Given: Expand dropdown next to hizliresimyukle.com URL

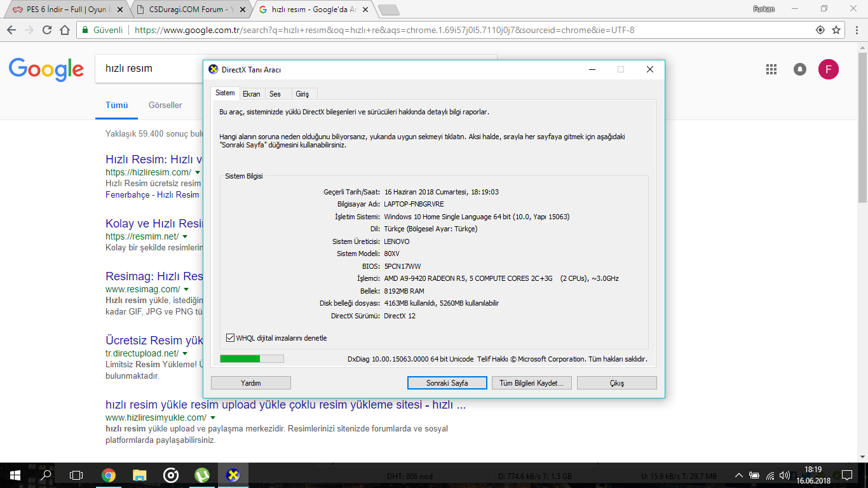Looking at the screenshot, I should pos(213,418).
